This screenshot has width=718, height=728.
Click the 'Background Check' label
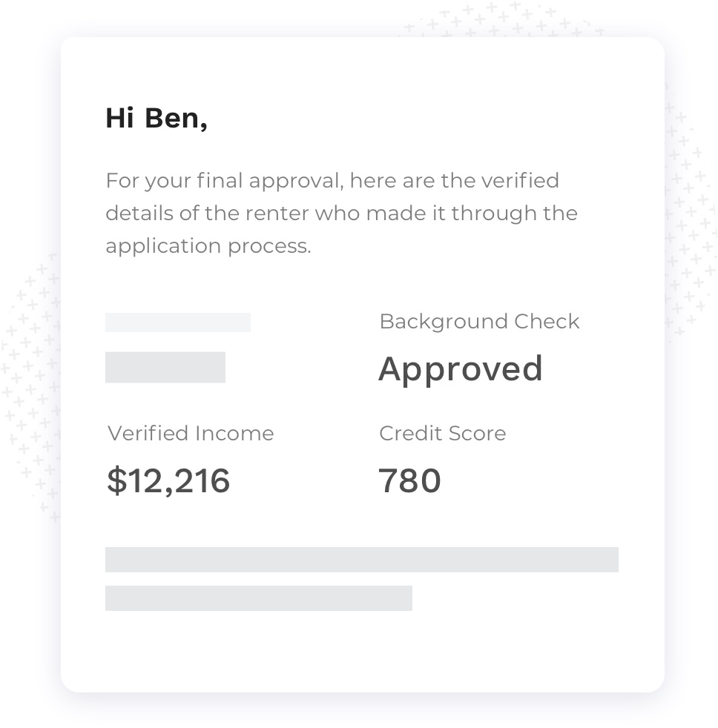tap(479, 322)
